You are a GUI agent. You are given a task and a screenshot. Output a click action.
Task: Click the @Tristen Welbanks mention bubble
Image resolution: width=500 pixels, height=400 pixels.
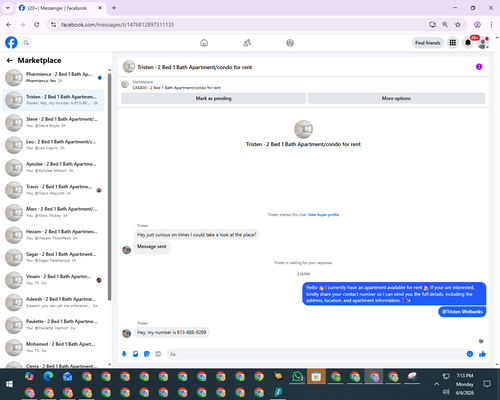pyautogui.click(x=462, y=312)
